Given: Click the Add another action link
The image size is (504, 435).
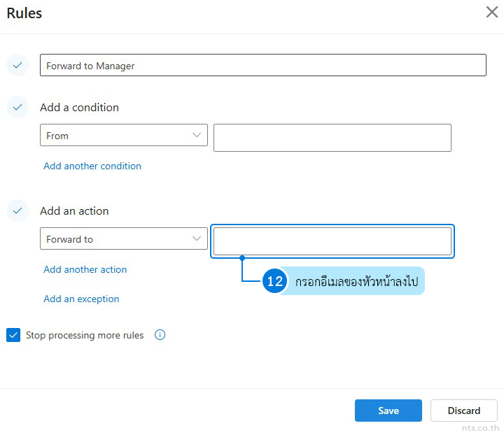Looking at the screenshot, I should (x=85, y=269).
